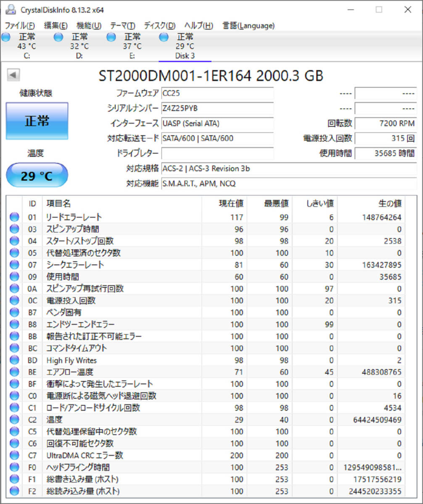Open the 編集(E) menu

click(x=56, y=26)
